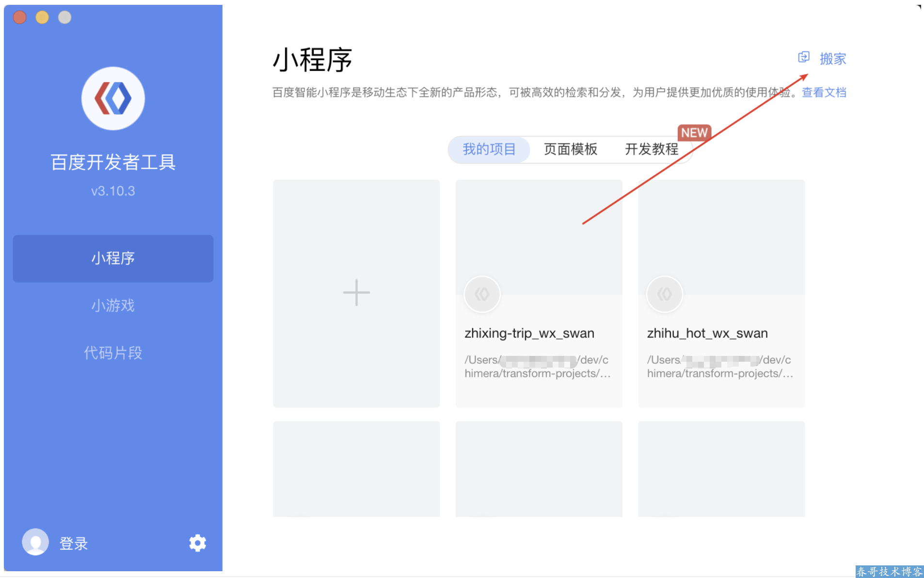Minimize the window with yellow button

(x=42, y=17)
